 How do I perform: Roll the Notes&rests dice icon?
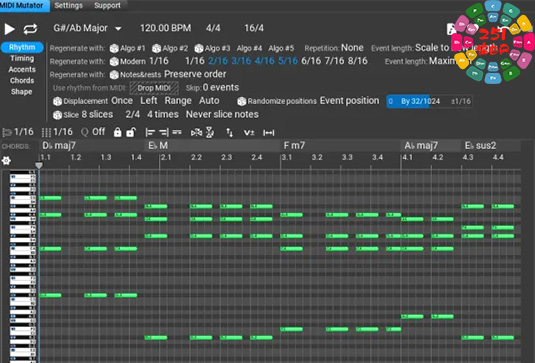pyautogui.click(x=114, y=75)
